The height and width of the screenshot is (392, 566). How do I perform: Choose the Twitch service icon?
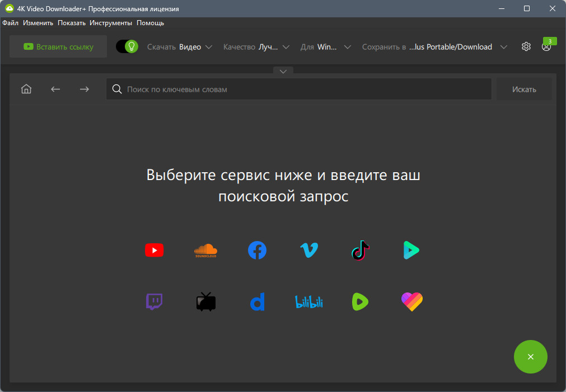click(x=154, y=302)
